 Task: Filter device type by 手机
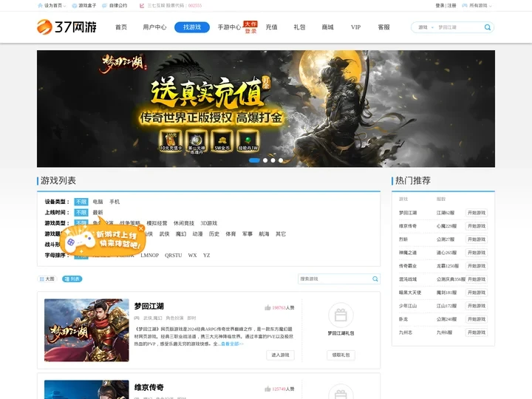pos(115,202)
